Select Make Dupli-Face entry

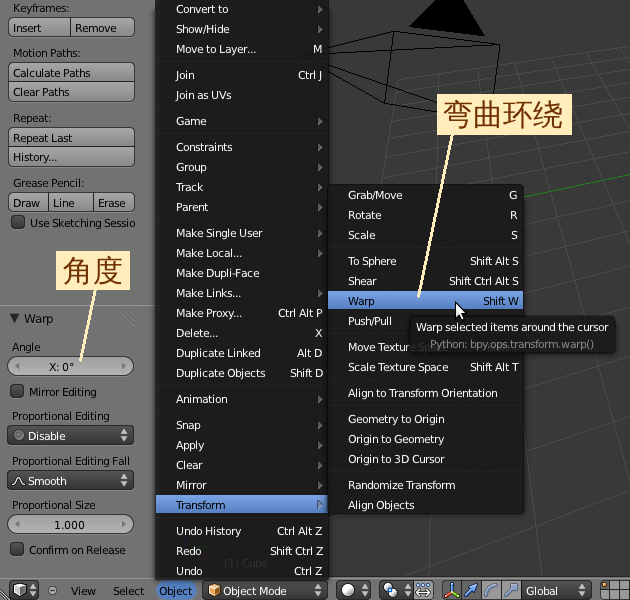[x=242, y=273]
